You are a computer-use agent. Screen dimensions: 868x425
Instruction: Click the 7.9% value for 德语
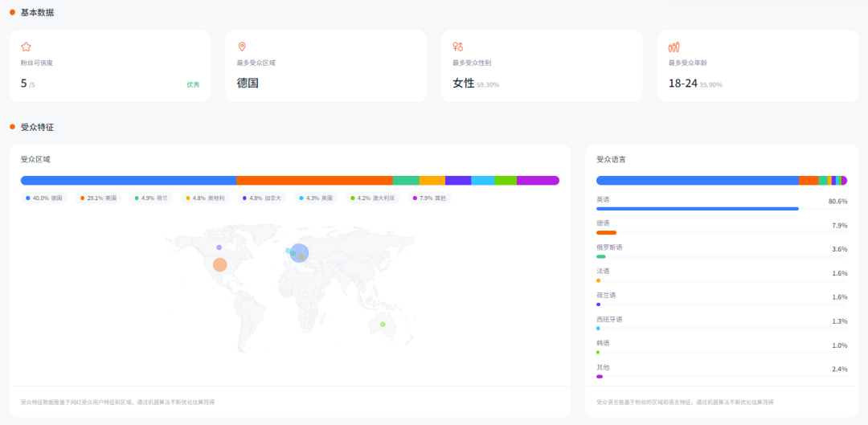(x=840, y=225)
